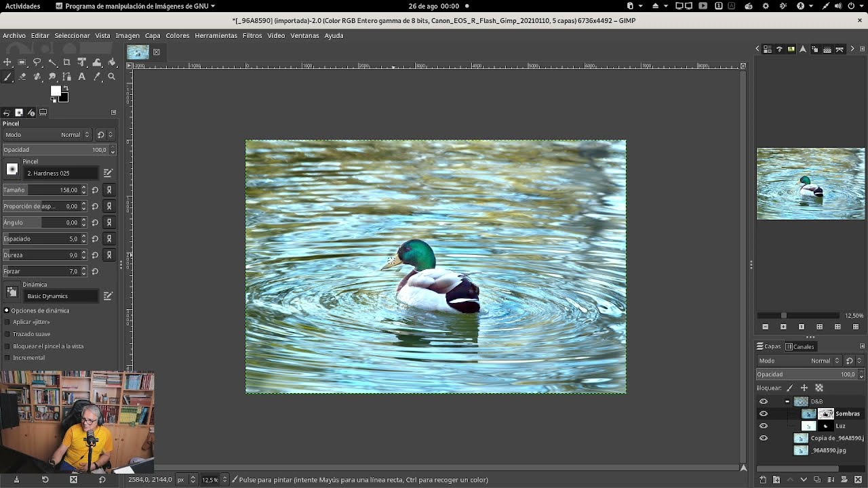This screenshot has width=868, height=488.
Task: Enable Bloquear el pincel a la vista
Action: (8, 346)
